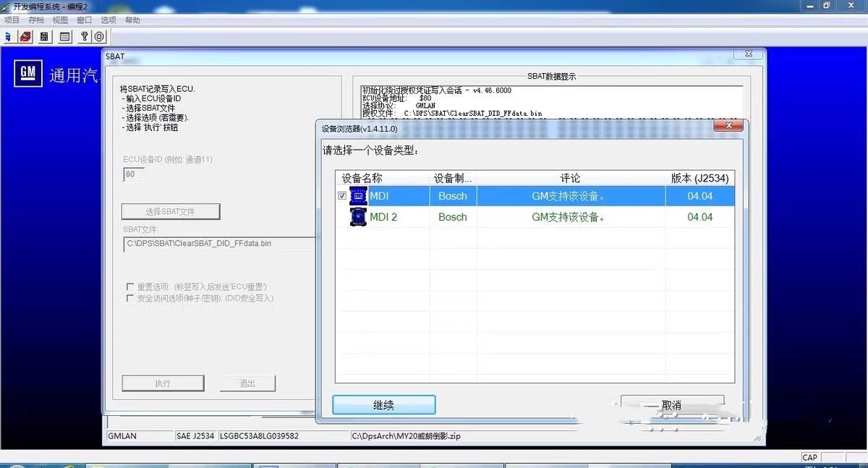Click version 04.04 in MDI 2 row

[x=700, y=217]
